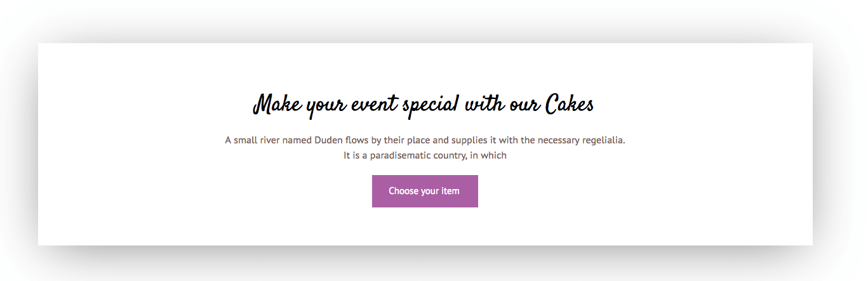Click the word 'regelialia' in the description

coord(601,140)
